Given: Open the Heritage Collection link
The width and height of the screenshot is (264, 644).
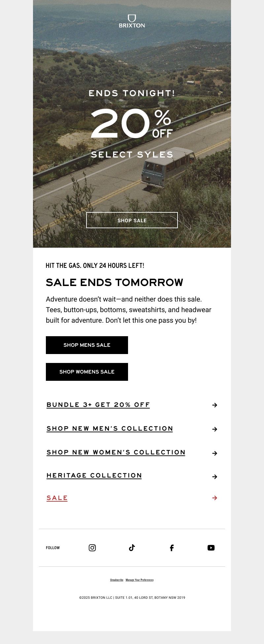Looking at the screenshot, I should pos(94,476).
